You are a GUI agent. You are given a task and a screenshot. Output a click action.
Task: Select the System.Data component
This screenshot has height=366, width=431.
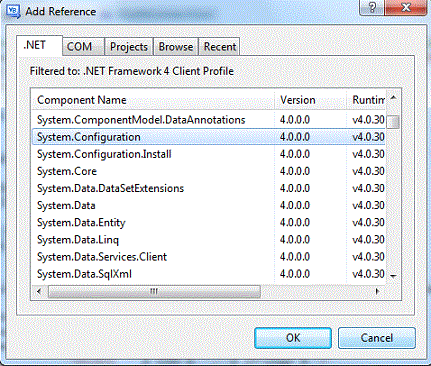[209, 205]
